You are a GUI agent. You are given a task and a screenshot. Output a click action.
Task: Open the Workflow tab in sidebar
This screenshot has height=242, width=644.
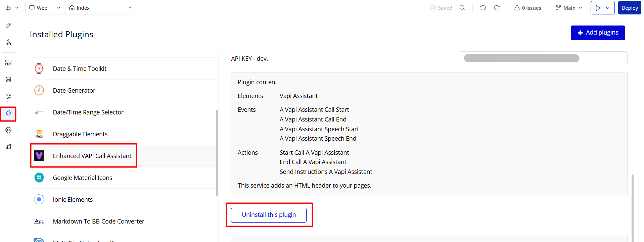click(x=8, y=43)
